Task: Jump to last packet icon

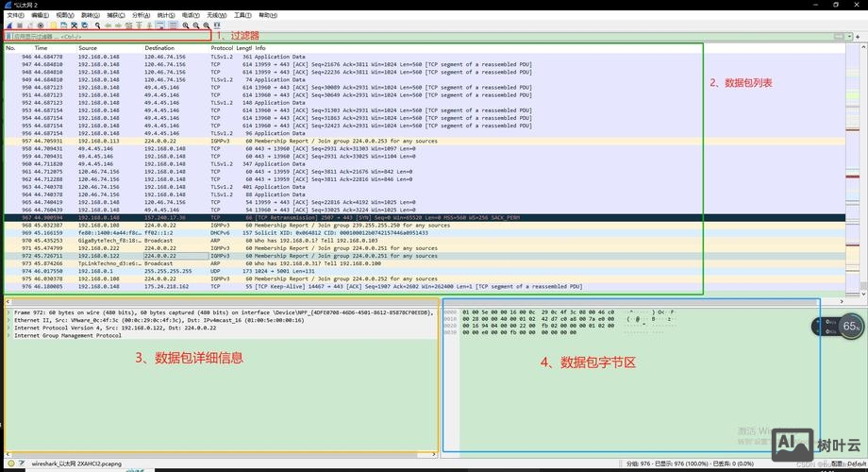Action: (x=149, y=25)
